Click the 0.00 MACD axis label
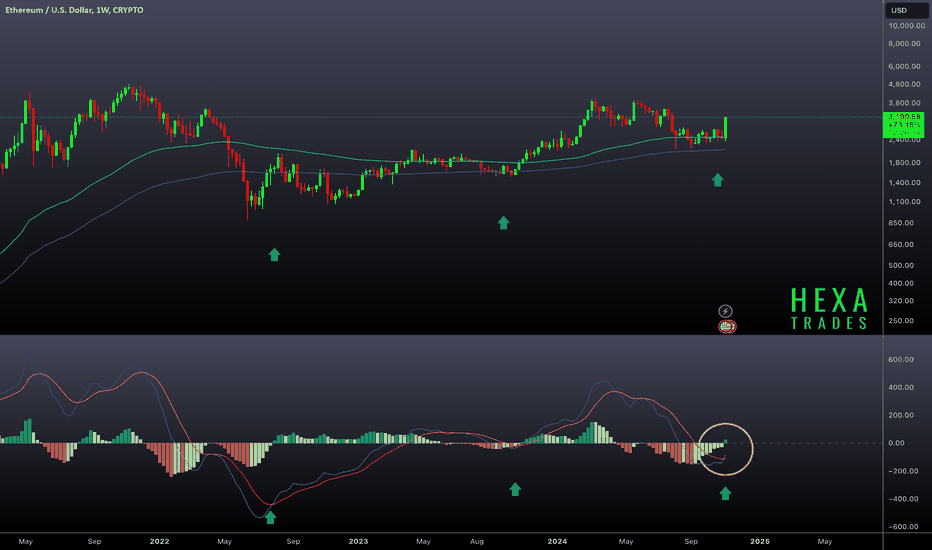Image resolution: width=932 pixels, height=550 pixels. click(x=896, y=444)
